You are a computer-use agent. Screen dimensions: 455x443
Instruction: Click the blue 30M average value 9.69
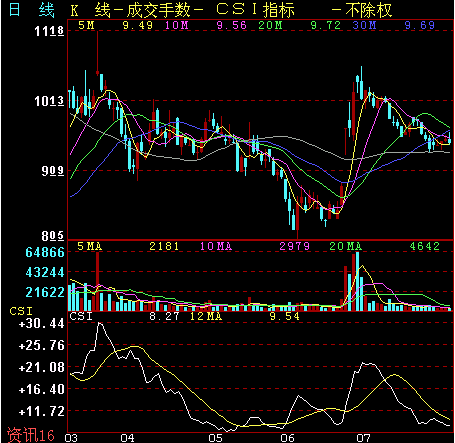[x=420, y=25]
